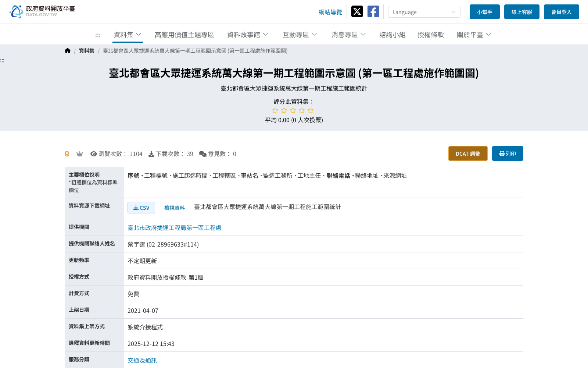The image size is (588, 368).
Task: Click the ::: accesskey marker at left edge
Action: coord(2,60)
